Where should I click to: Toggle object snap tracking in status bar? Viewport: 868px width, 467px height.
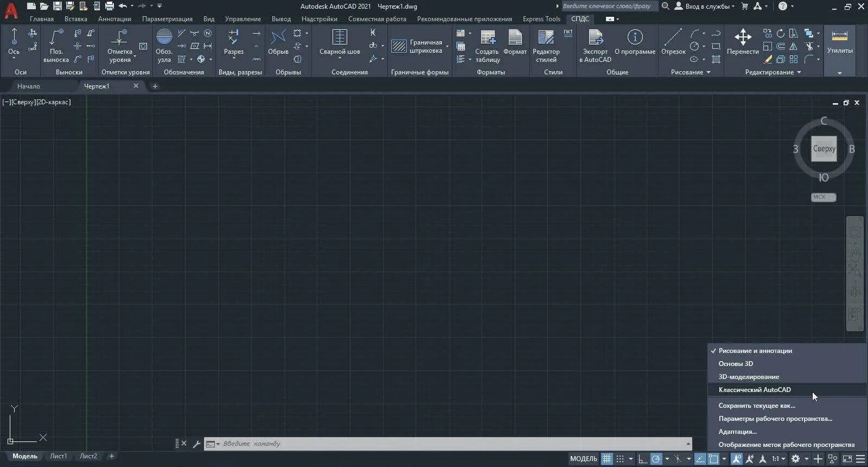click(x=700, y=459)
